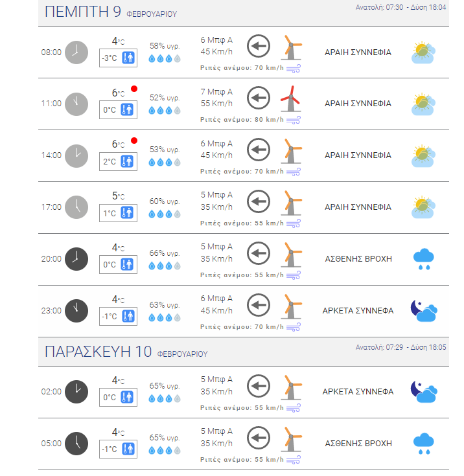Click the ΑΣΘΕΝΗΣ ΒΡΟΧΗ text at 05:00
The image size is (464, 476).
[x=358, y=444]
